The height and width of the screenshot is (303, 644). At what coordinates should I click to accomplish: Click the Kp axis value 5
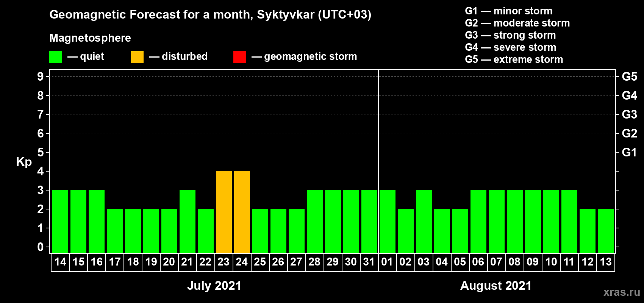tap(41, 152)
